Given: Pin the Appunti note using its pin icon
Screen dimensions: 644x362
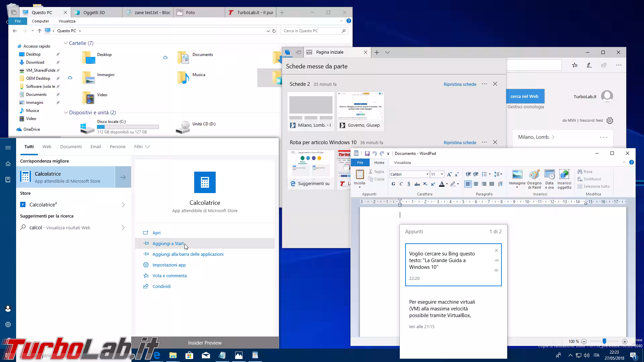Looking at the screenshot, I should pos(496,260).
